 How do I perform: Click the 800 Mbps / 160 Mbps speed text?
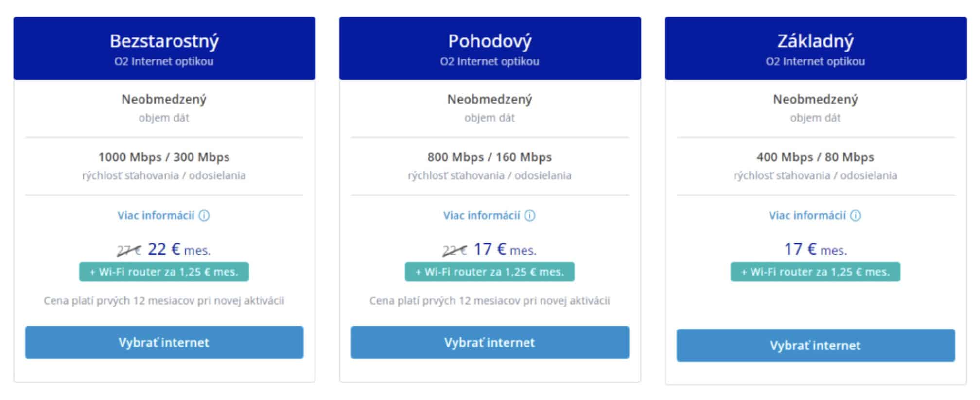(490, 157)
